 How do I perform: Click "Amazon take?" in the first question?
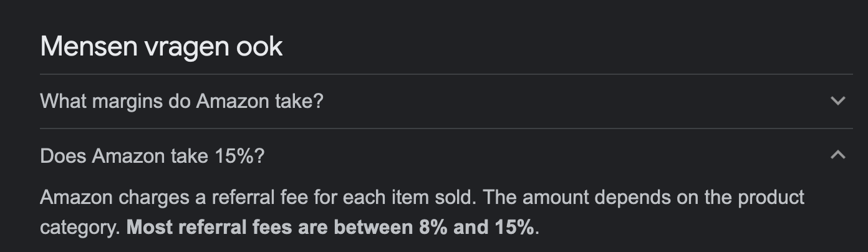(259, 100)
